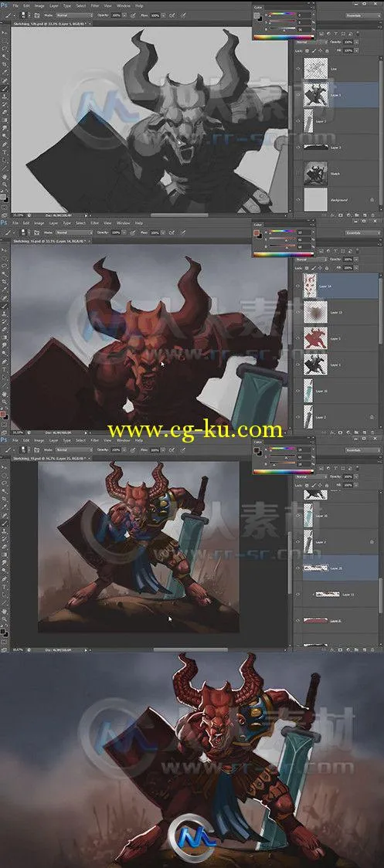
Task: Select the Layer 25 row
Action: [x=336, y=568]
